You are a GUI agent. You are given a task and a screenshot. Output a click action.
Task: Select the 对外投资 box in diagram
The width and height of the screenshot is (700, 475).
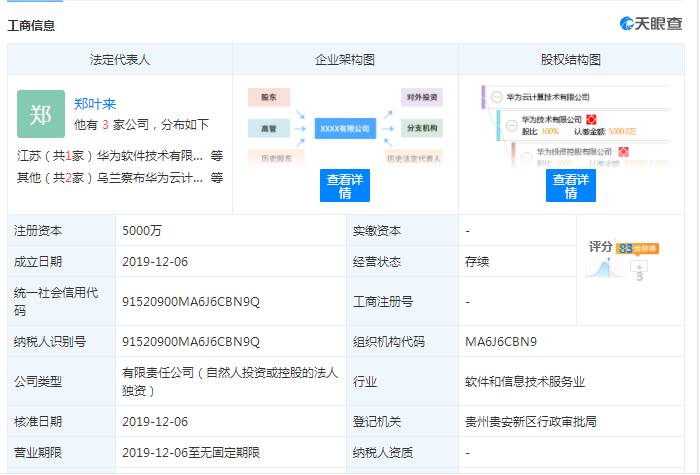coord(422,97)
